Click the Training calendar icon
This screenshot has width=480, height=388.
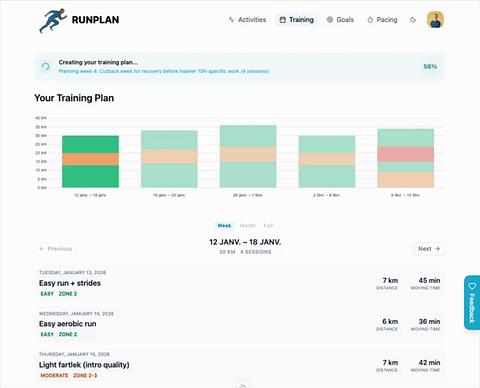click(282, 20)
